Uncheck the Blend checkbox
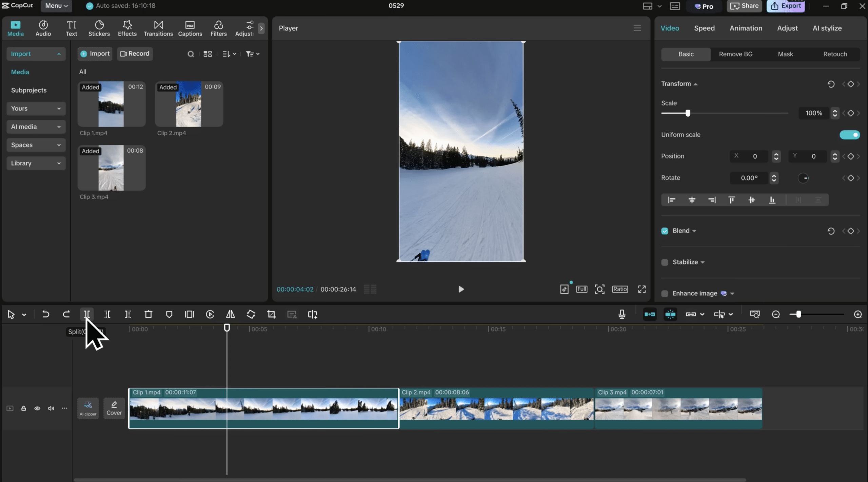This screenshot has height=482, width=868. 665,230
